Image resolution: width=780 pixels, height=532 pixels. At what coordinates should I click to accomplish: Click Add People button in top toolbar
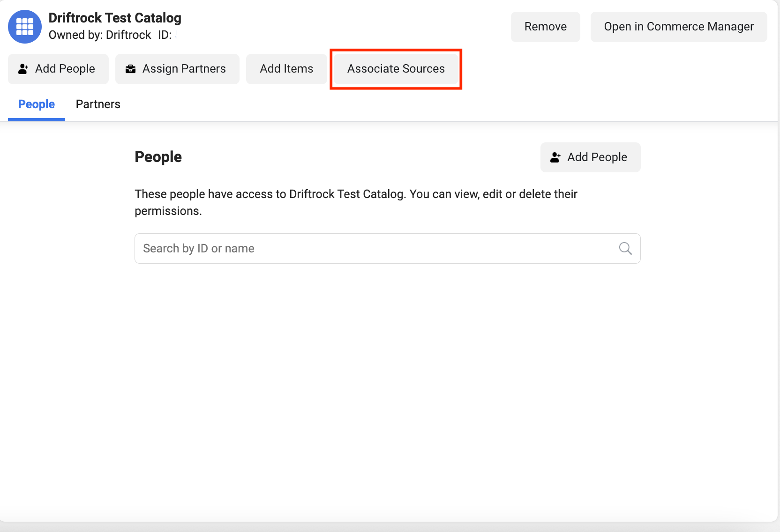[58, 69]
